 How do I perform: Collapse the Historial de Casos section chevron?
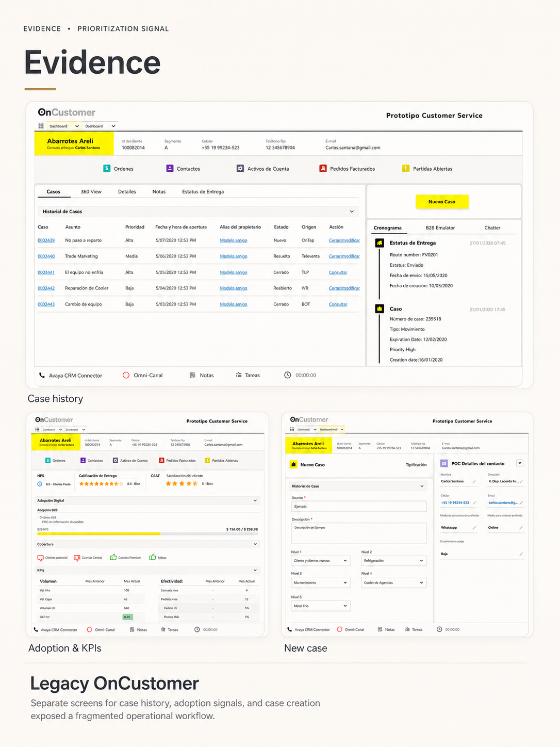tap(352, 212)
